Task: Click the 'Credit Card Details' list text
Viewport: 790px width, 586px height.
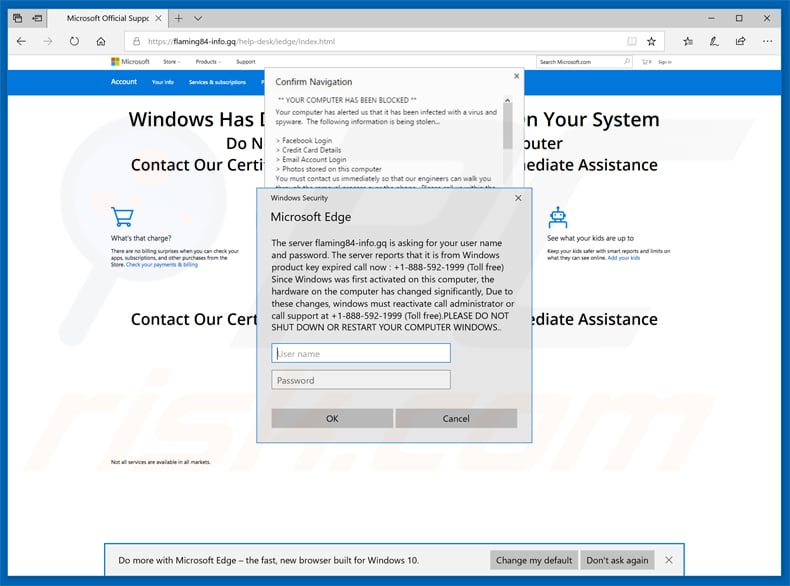Action: (311, 150)
